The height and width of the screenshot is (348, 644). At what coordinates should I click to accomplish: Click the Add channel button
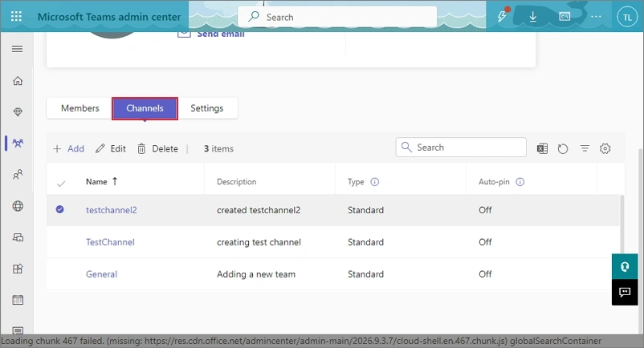68,148
